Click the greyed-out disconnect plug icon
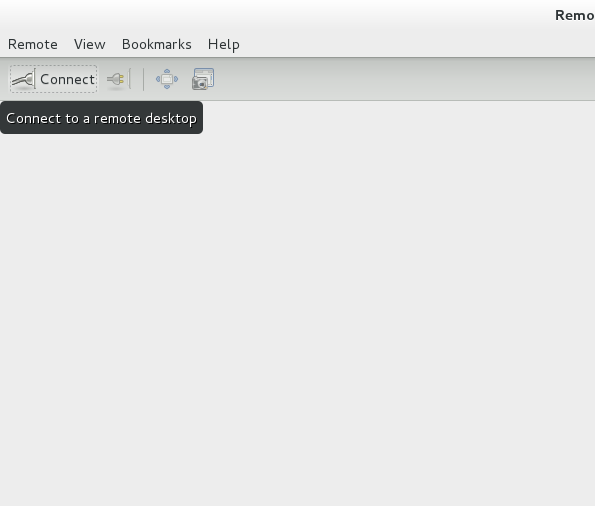Image resolution: width=595 pixels, height=506 pixels. tap(116, 79)
